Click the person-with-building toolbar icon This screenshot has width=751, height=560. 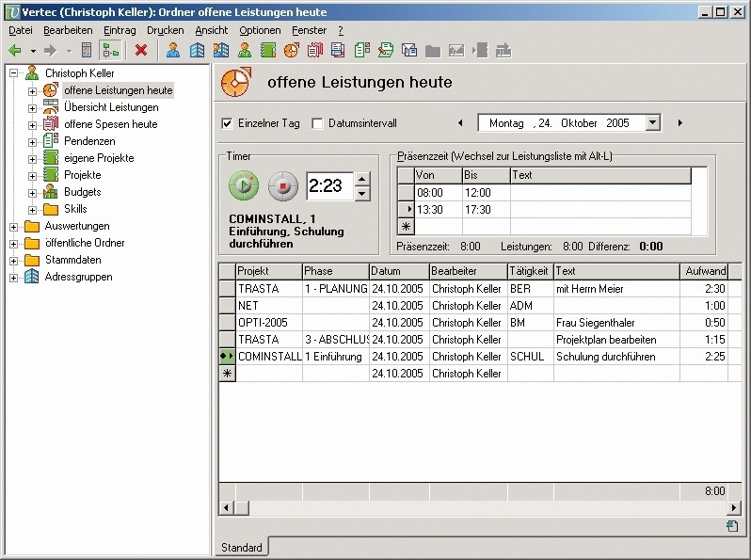[x=221, y=50]
